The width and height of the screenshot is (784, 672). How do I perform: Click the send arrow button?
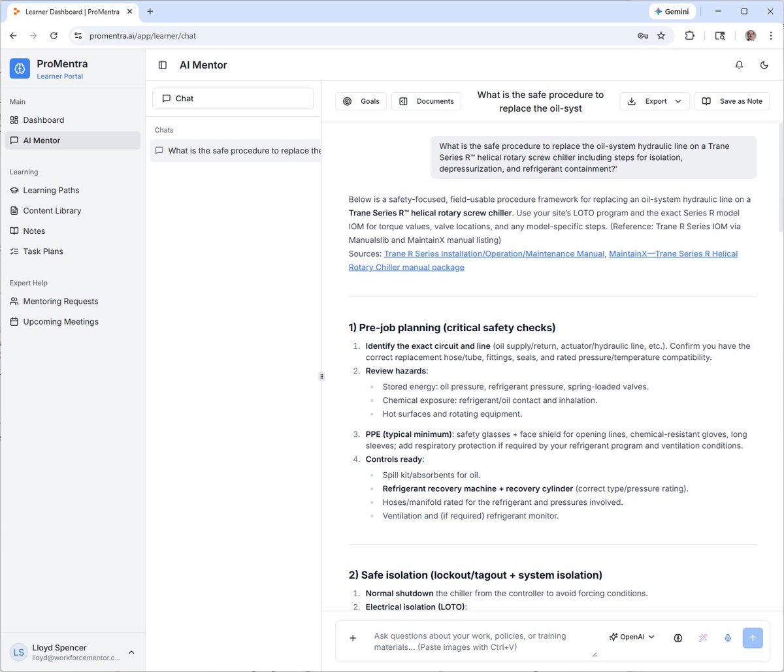point(753,638)
